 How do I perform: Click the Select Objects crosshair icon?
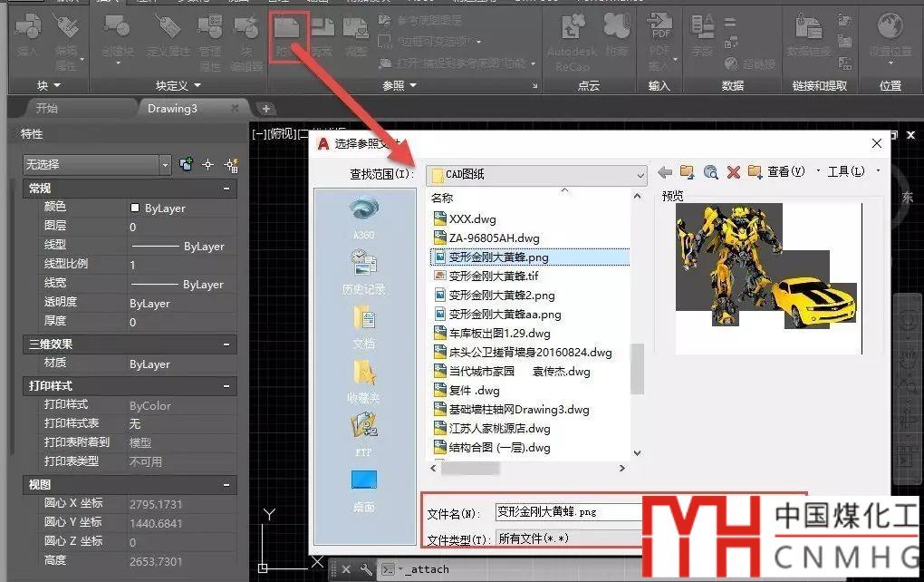pyautogui.click(x=208, y=164)
